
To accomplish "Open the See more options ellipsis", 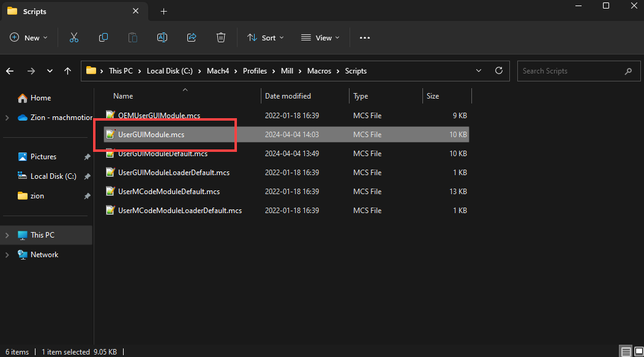I will pos(365,38).
